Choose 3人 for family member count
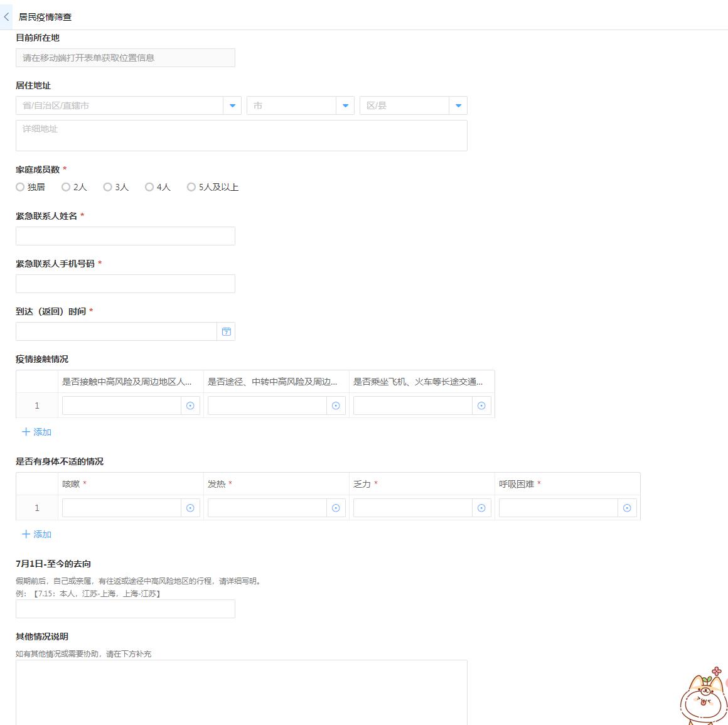Viewport: 728px width, 725px height. click(107, 186)
